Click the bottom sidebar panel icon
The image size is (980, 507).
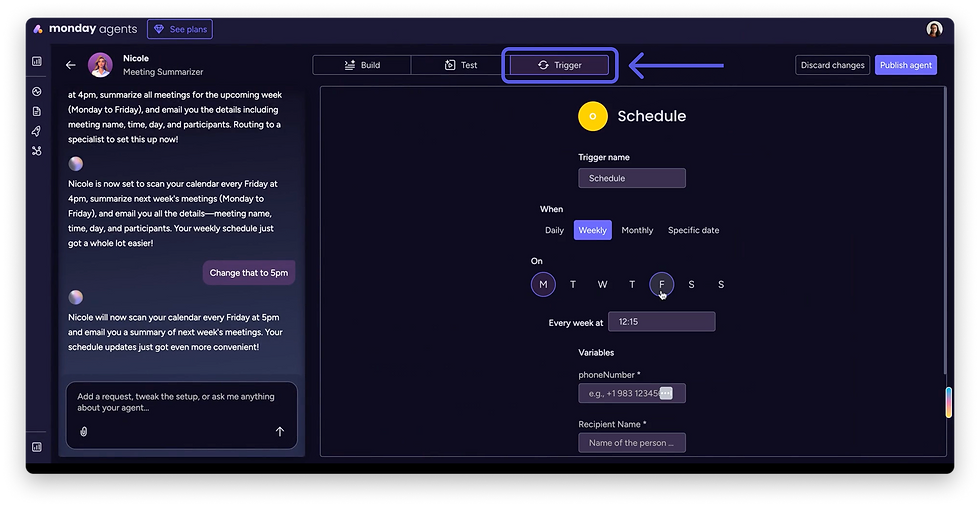[37, 446]
